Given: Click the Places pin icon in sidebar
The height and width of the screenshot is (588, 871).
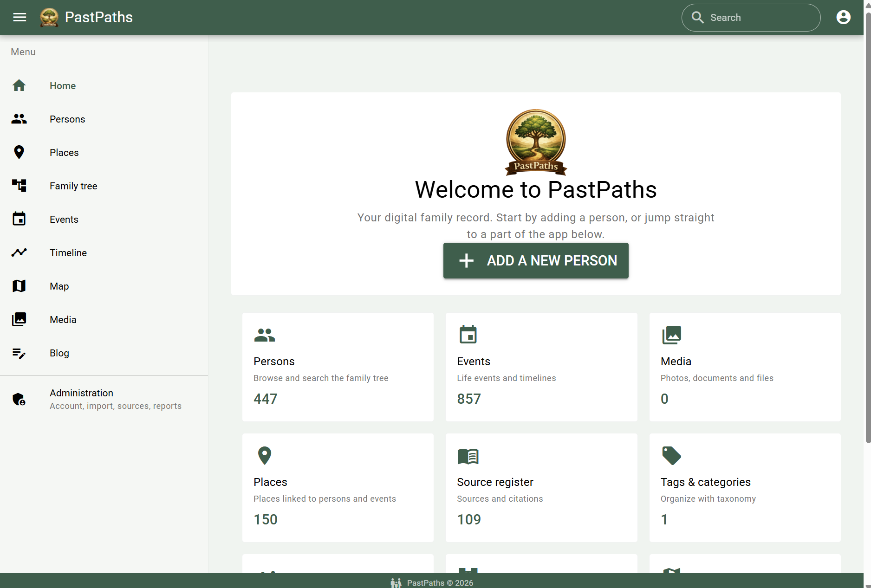Looking at the screenshot, I should pos(19,152).
